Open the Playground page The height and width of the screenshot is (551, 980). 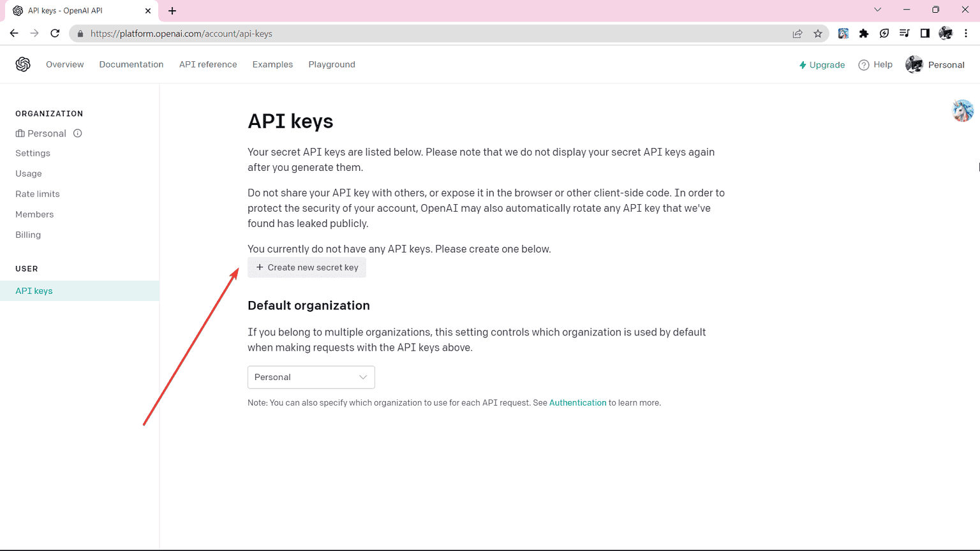pos(332,64)
